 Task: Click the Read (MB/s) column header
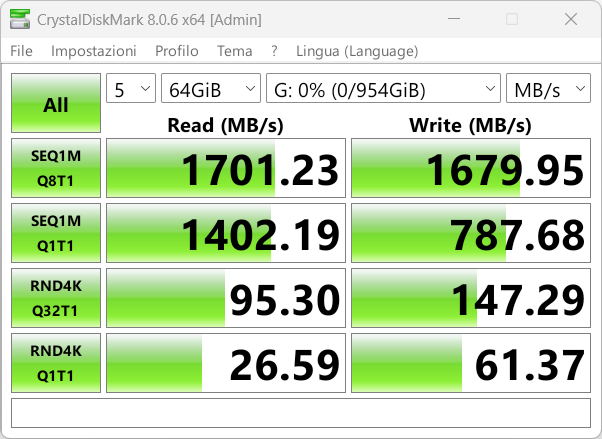pyautogui.click(x=226, y=125)
